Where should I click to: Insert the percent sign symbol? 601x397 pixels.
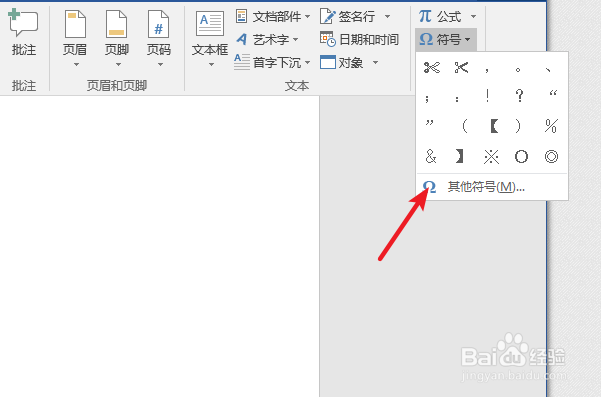pyautogui.click(x=551, y=126)
